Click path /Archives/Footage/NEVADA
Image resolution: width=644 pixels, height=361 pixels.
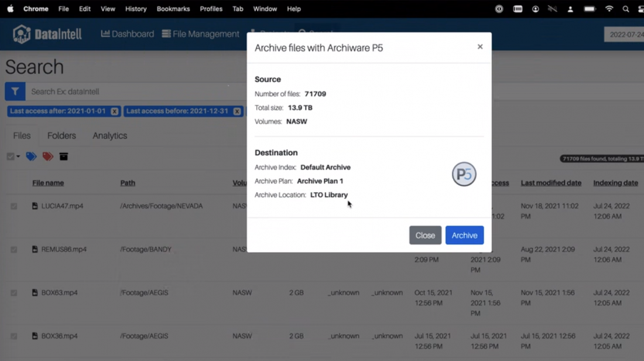tap(162, 206)
